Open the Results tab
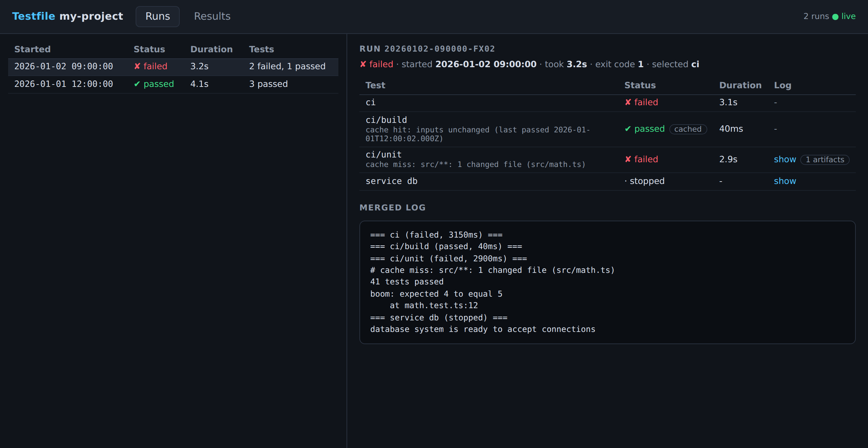Viewport: 868px width, 448px height. (x=212, y=16)
